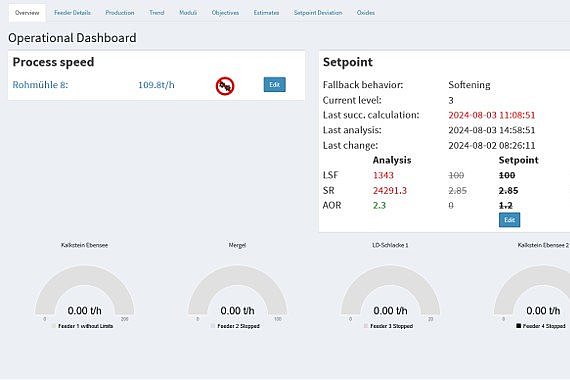Select the Moduli tab
Screen dimensions: 570x380
(188, 13)
